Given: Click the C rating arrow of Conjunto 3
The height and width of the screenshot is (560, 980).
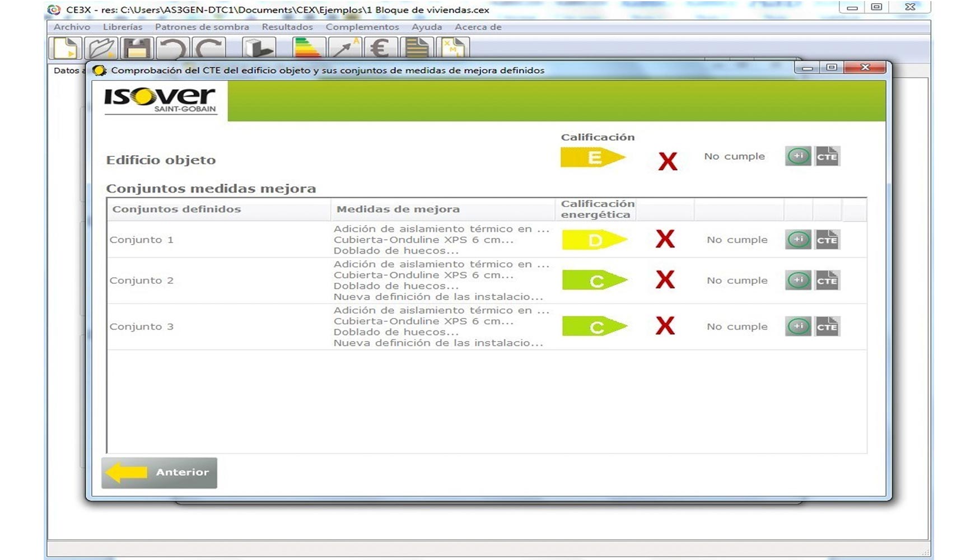Looking at the screenshot, I should coord(595,326).
